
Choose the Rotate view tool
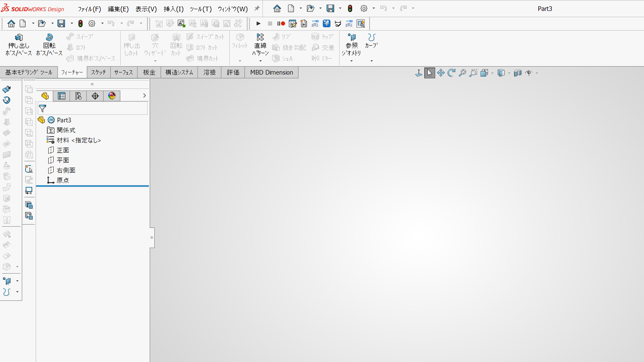(452, 73)
